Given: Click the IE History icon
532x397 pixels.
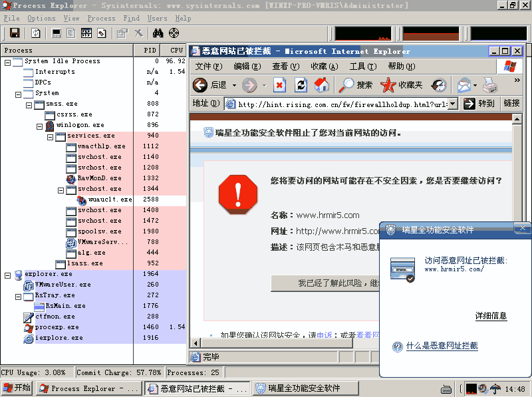Looking at the screenshot, I should [439, 85].
